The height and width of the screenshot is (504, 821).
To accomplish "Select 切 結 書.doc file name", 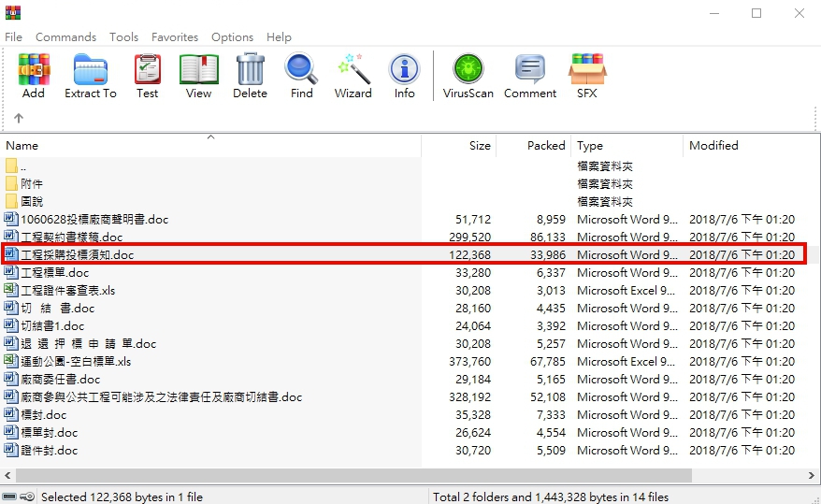I will point(58,309).
